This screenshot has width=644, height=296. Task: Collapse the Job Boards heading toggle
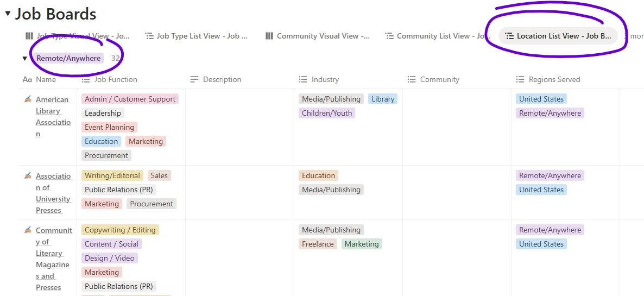(8, 14)
